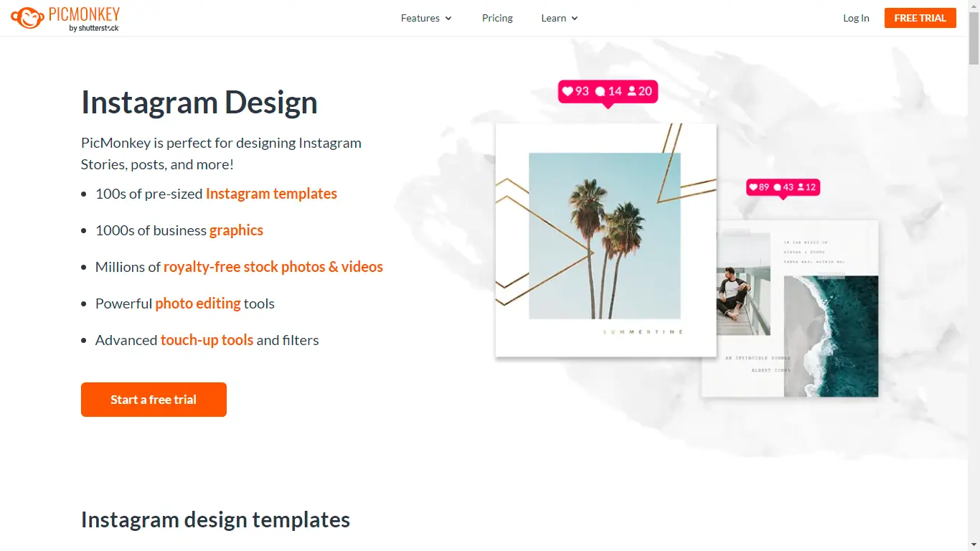Open the Features menu label
This screenshot has height=551, width=980.
(x=420, y=18)
